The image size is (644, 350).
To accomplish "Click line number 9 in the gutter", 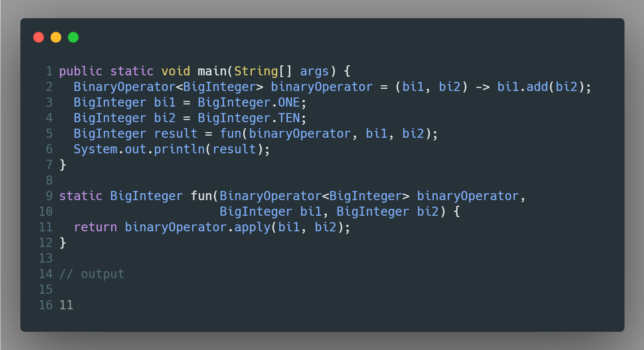I will click(49, 196).
